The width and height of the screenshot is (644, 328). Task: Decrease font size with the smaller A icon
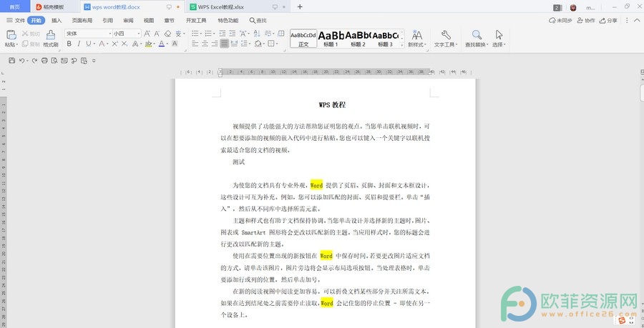click(157, 34)
